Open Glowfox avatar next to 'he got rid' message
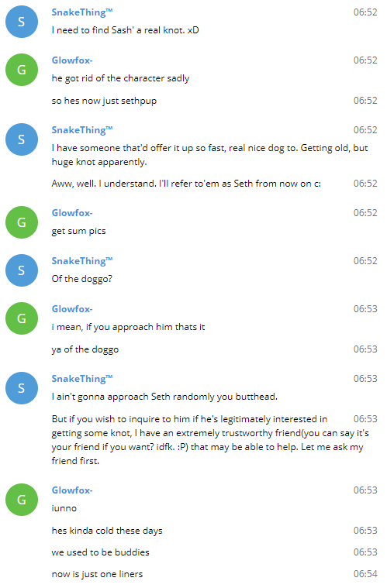Screen dimensions: 387x588 [x=22, y=70]
